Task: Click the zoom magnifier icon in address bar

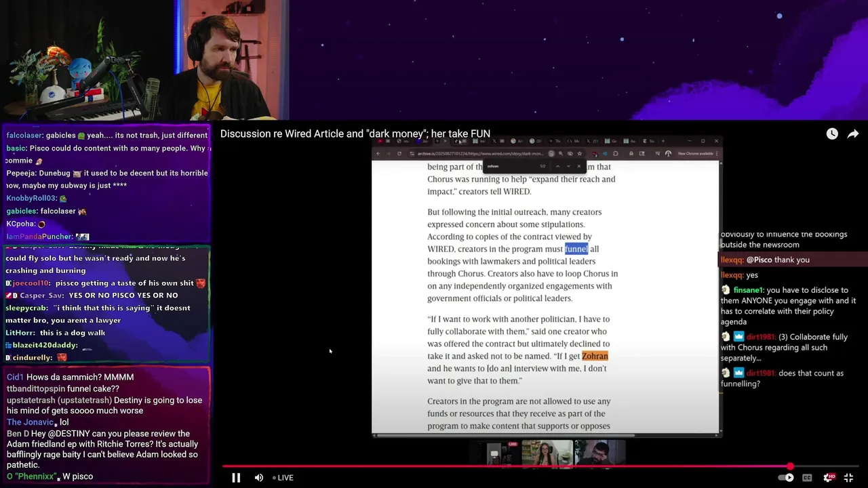Action: pos(561,154)
